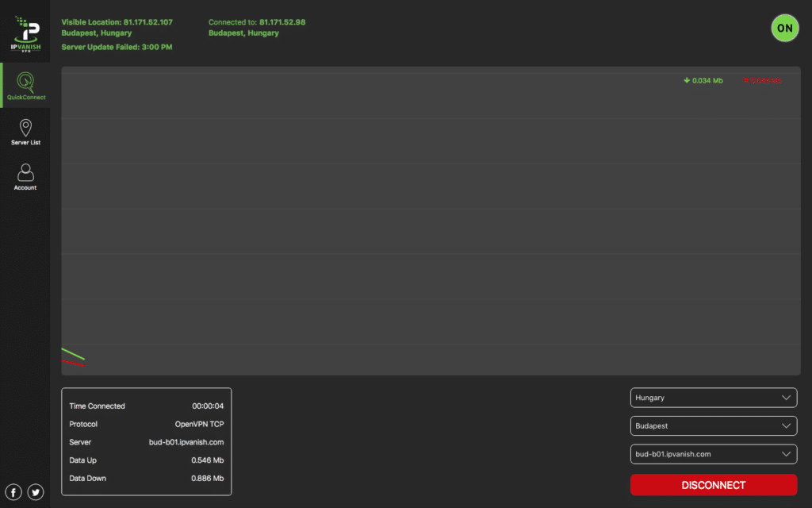The width and height of the screenshot is (812, 508).
Task: Click the red upload speed indicator
Action: (x=761, y=80)
